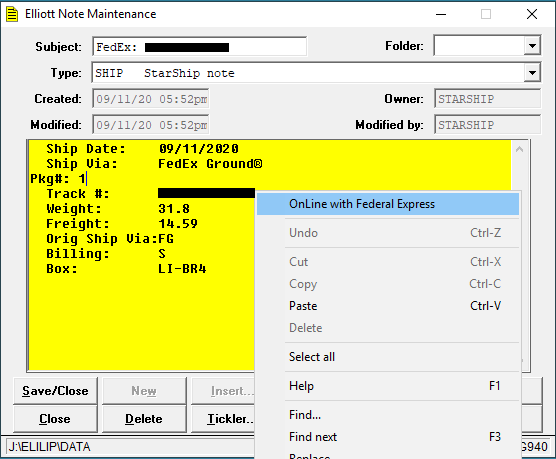Click the FedEx Ground® ship via text
The image size is (556, 459).
click(210, 164)
